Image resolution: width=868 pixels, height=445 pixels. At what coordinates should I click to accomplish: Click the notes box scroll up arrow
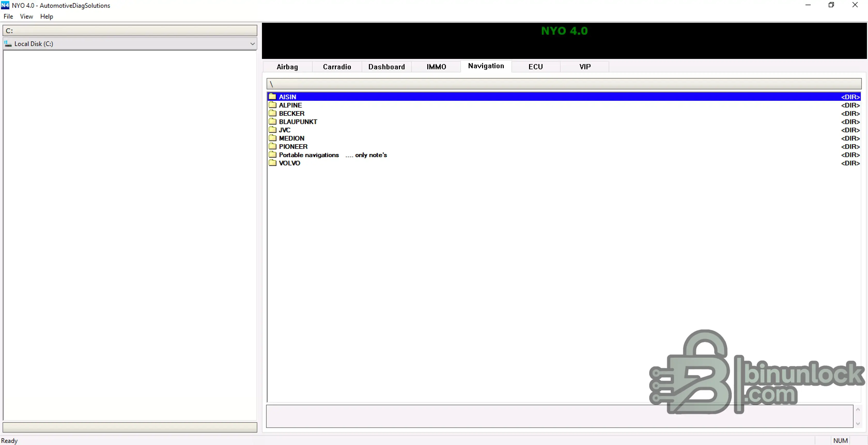[x=858, y=409]
